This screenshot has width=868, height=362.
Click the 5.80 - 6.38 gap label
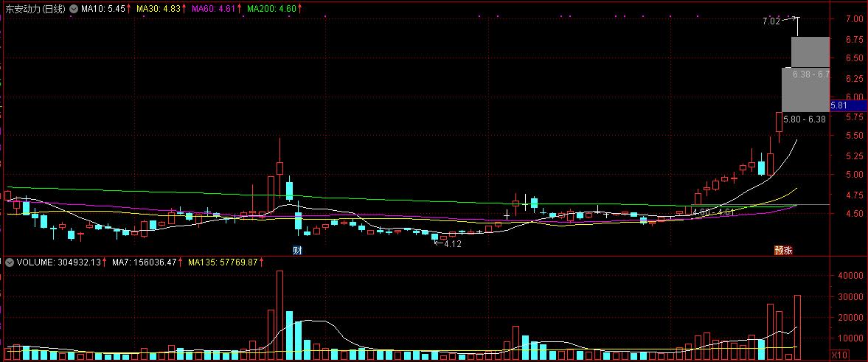(805, 119)
